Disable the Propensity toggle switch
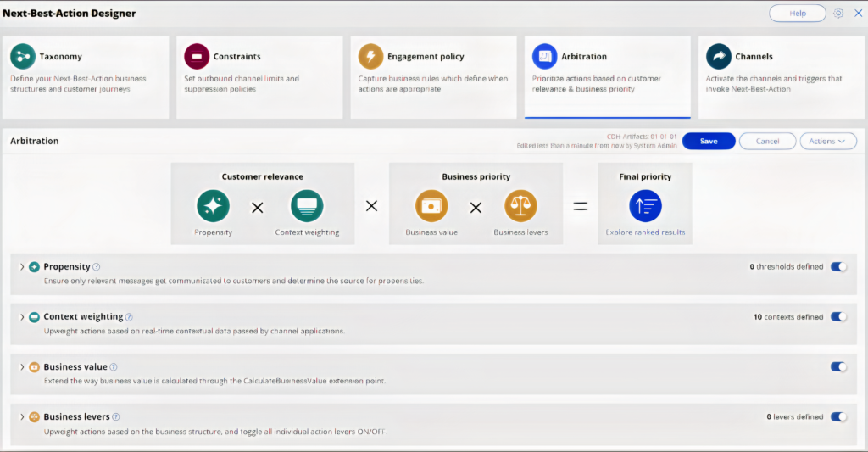 click(838, 266)
